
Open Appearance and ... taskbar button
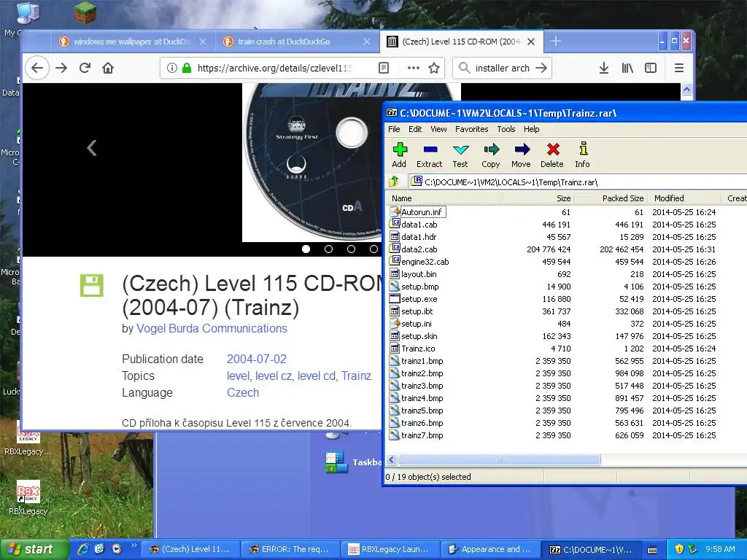(490, 549)
